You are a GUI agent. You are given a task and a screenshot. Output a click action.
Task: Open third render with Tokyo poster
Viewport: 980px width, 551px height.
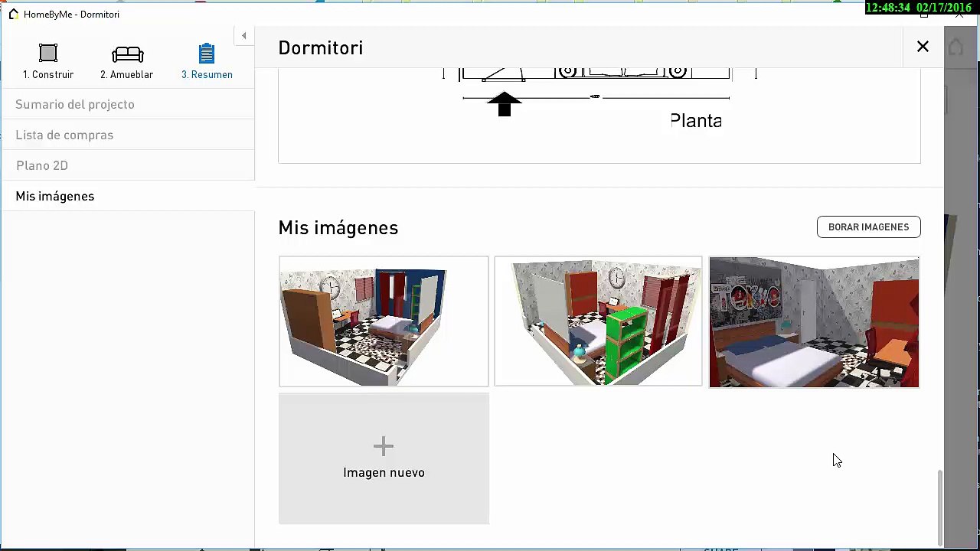814,322
